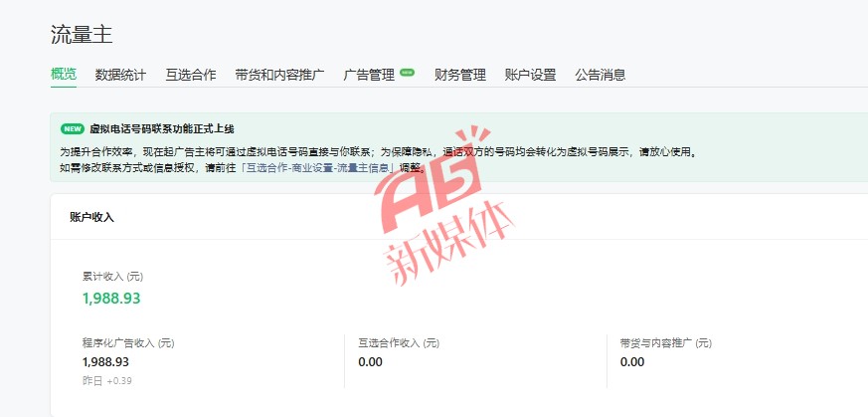Switch to the 财务管理 tab

pos(460,75)
